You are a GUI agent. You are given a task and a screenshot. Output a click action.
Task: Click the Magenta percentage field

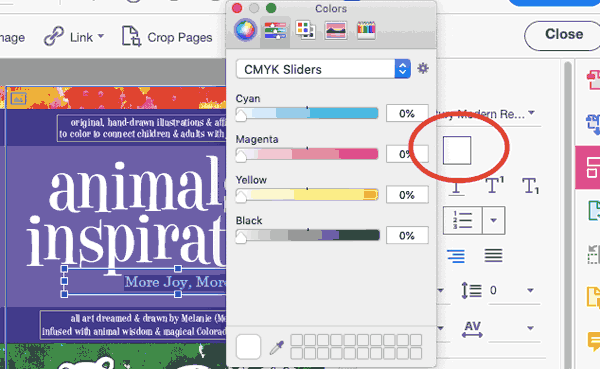(407, 154)
